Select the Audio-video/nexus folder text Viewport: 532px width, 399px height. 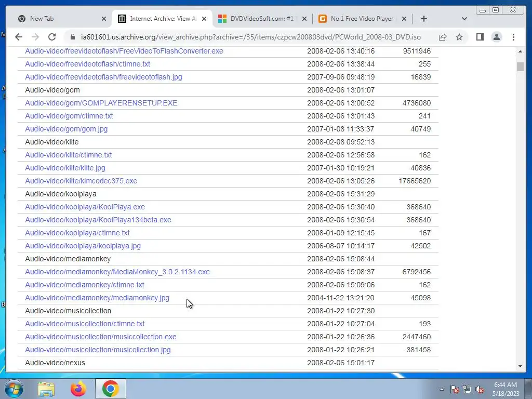[55, 363]
